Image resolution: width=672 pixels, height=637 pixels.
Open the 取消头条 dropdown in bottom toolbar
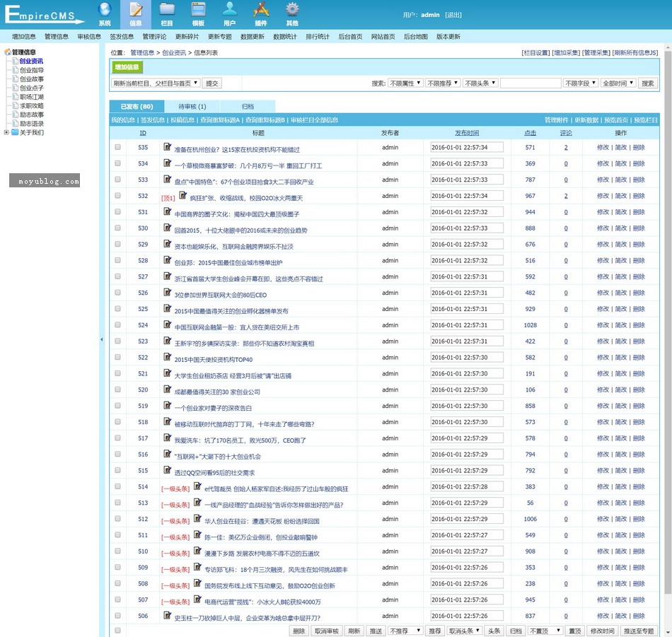point(465,631)
